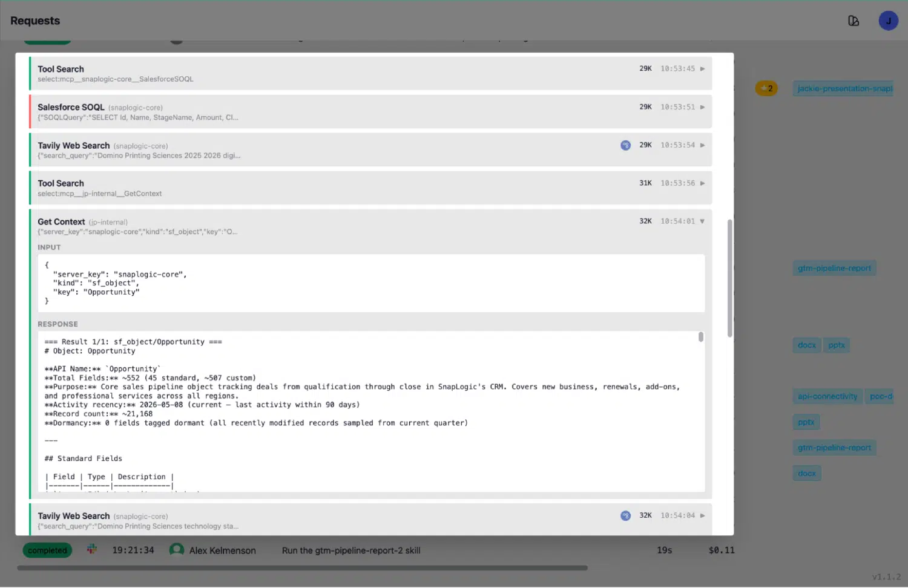908x588 pixels.
Task: Click the '"server_key": "snaplogic-core"' line
Action: coord(120,275)
